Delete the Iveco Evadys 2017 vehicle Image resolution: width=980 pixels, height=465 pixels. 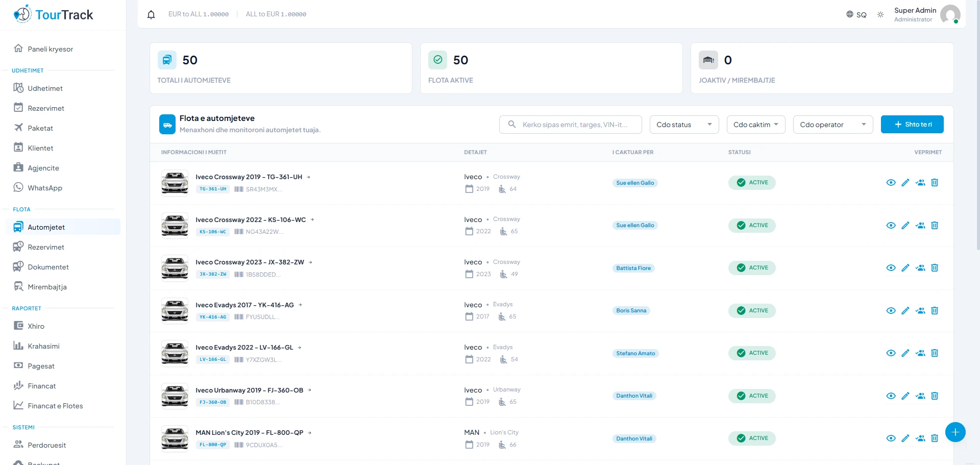(935, 311)
